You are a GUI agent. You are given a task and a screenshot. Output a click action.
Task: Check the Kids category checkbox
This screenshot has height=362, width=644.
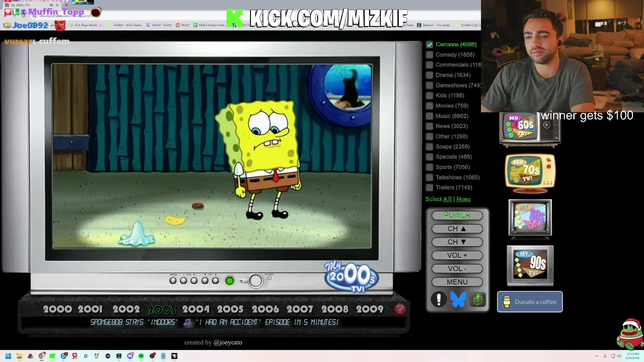coord(429,96)
